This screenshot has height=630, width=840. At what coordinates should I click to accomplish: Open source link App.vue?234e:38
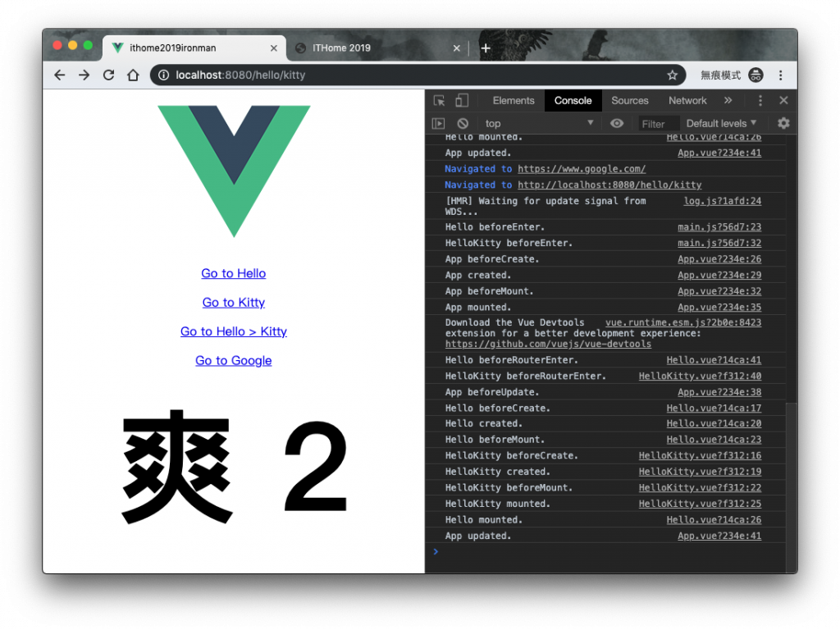pyautogui.click(x=719, y=392)
